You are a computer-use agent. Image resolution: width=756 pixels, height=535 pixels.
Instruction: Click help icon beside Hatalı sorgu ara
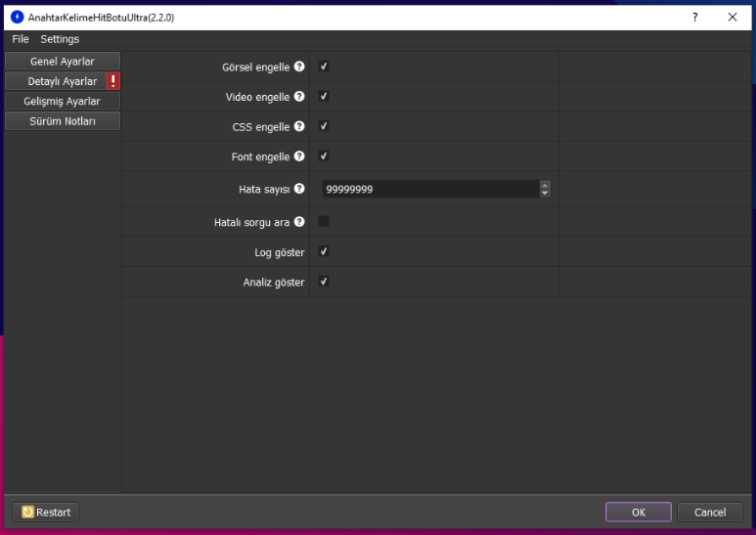point(299,222)
